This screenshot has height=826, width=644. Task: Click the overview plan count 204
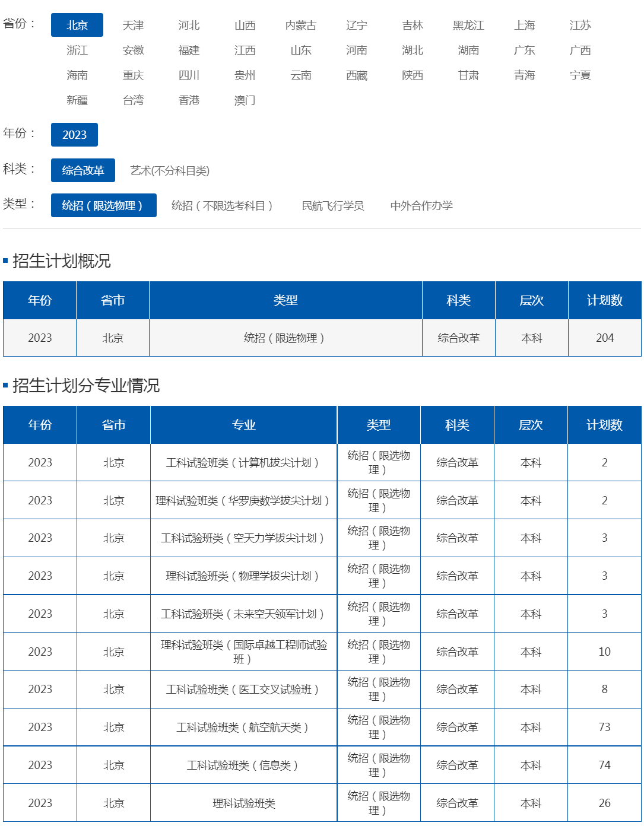[x=605, y=338]
